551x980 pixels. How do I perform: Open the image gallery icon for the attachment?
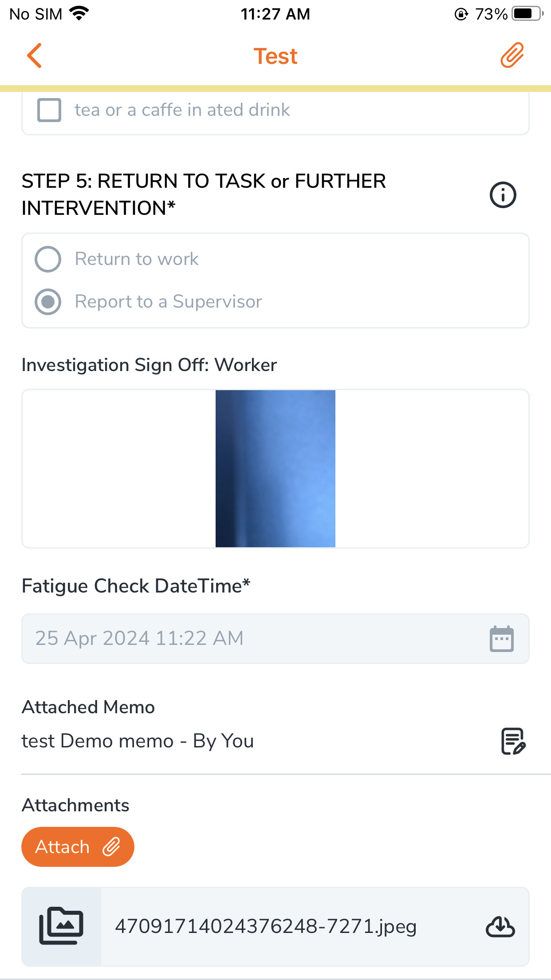(61, 926)
